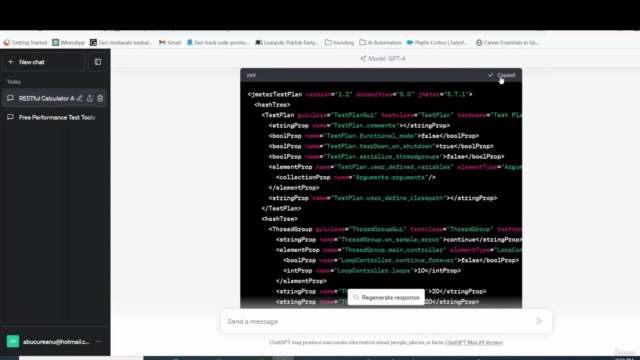Open Career Essentials bookmark
Image resolution: width=640 pixels, height=360 pixels.
pyautogui.click(x=507, y=42)
